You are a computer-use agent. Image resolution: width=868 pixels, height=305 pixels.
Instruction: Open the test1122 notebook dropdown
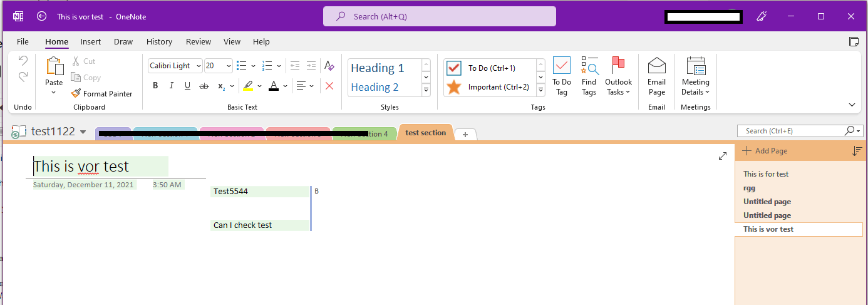coord(83,132)
